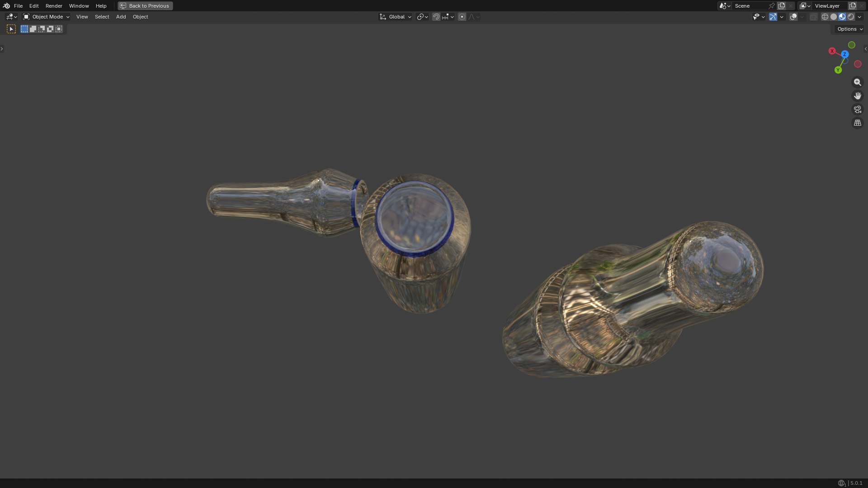Choose Extend selection mode

pyautogui.click(x=33, y=29)
